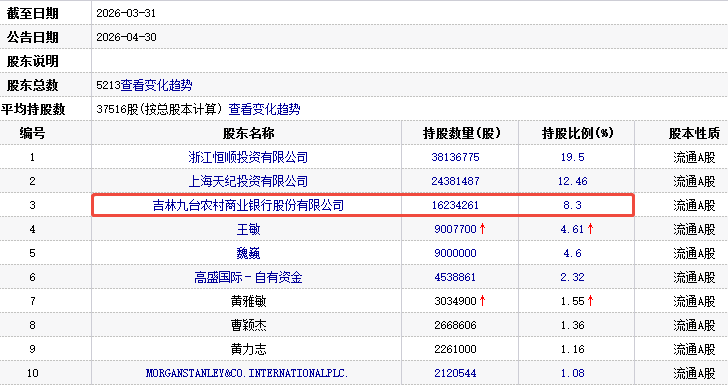
Task: Open 查看变化趋势 link beside 平均持股数
Action: [x=265, y=110]
